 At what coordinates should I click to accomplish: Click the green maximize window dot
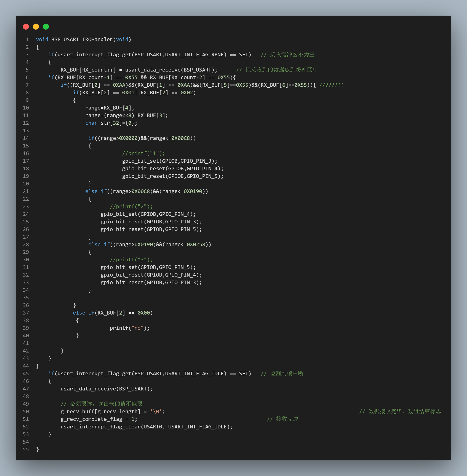click(46, 26)
